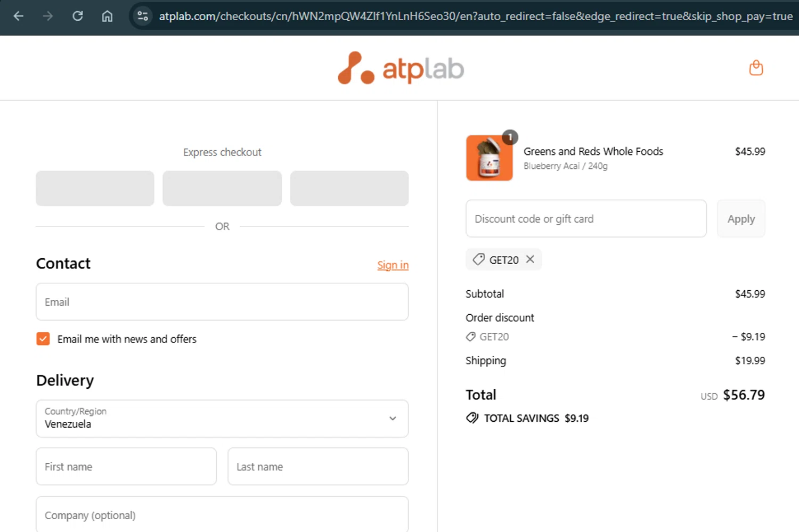Click the Express checkout heading
This screenshot has width=799, height=532.
point(222,152)
